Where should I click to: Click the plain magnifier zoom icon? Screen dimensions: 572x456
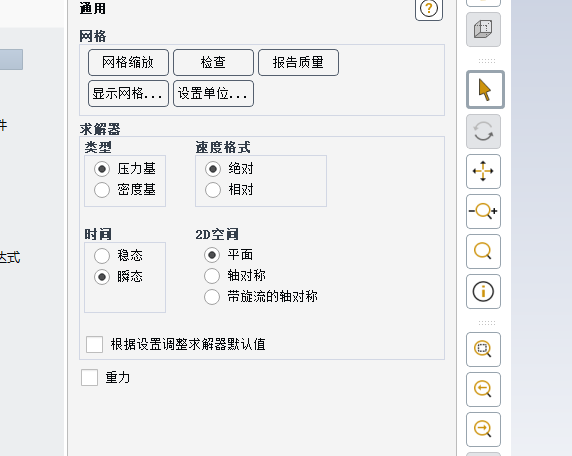point(483,251)
